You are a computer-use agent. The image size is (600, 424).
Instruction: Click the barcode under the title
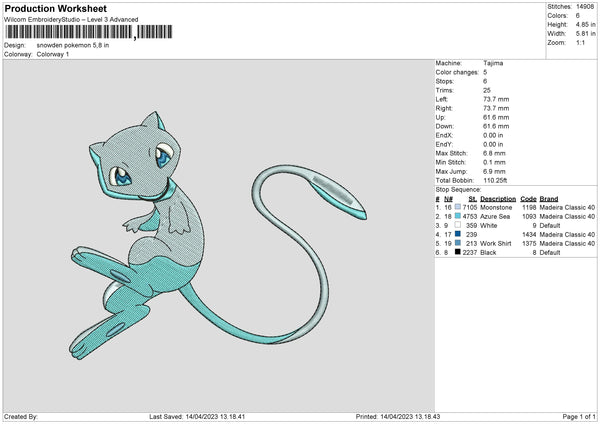[89, 32]
